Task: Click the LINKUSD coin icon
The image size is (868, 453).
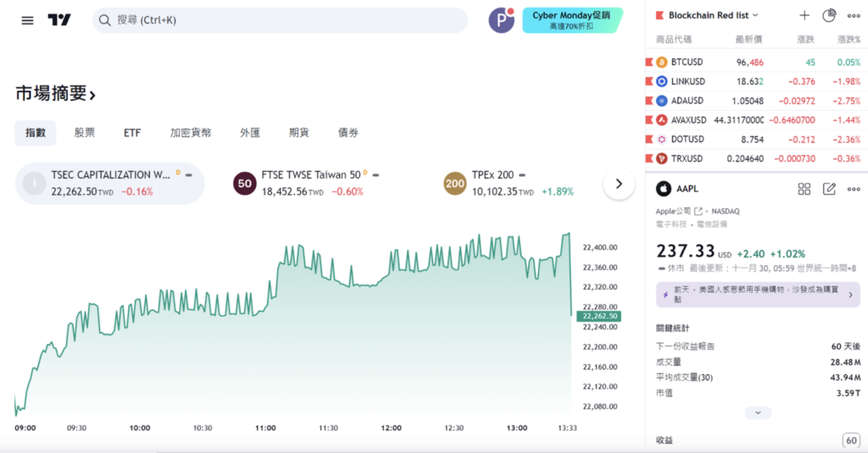Action: click(661, 81)
